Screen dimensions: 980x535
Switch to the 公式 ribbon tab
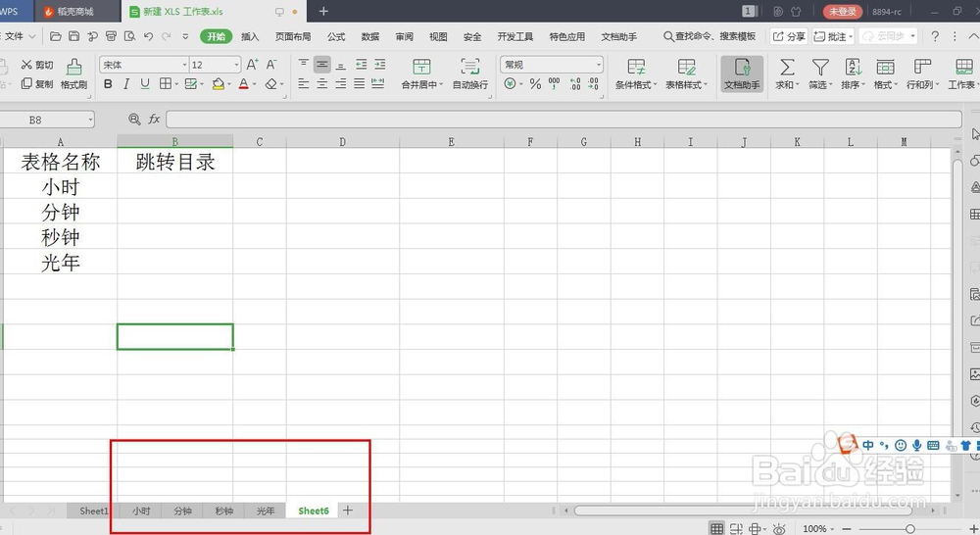[336, 36]
